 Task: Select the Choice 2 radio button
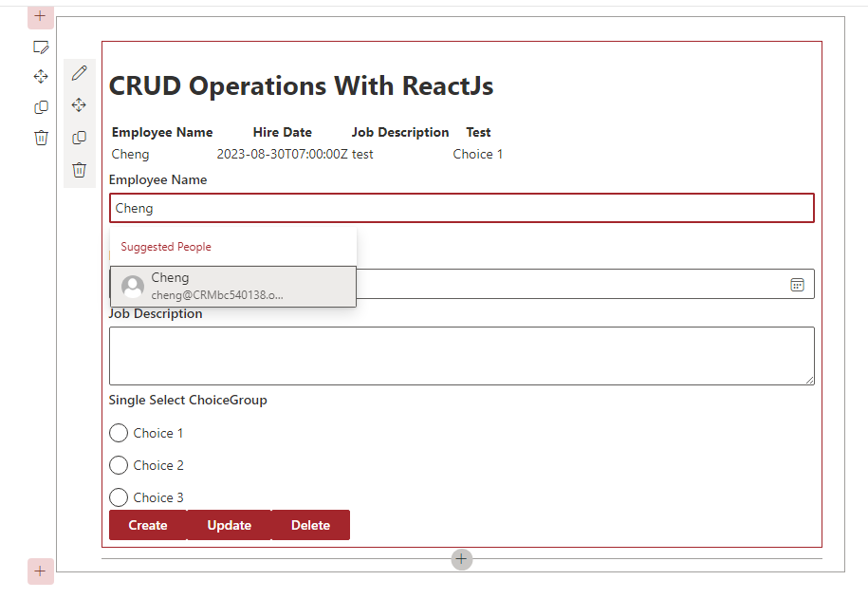(119, 465)
